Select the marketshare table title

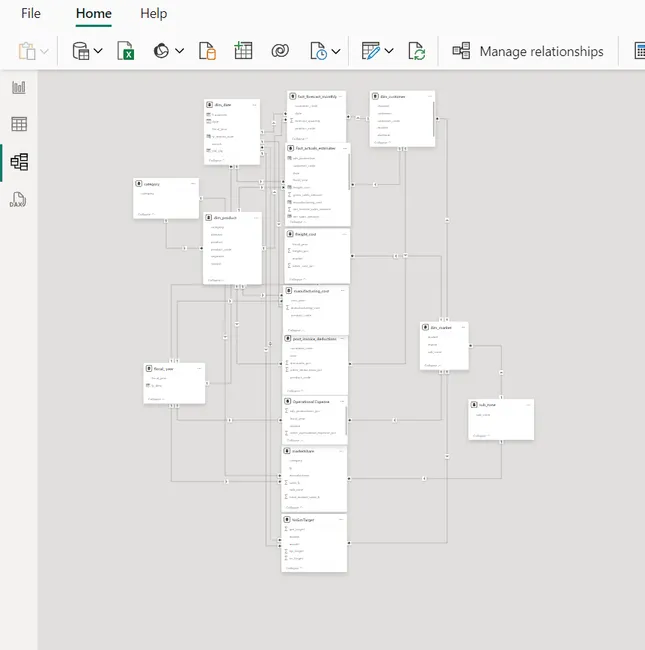point(303,451)
